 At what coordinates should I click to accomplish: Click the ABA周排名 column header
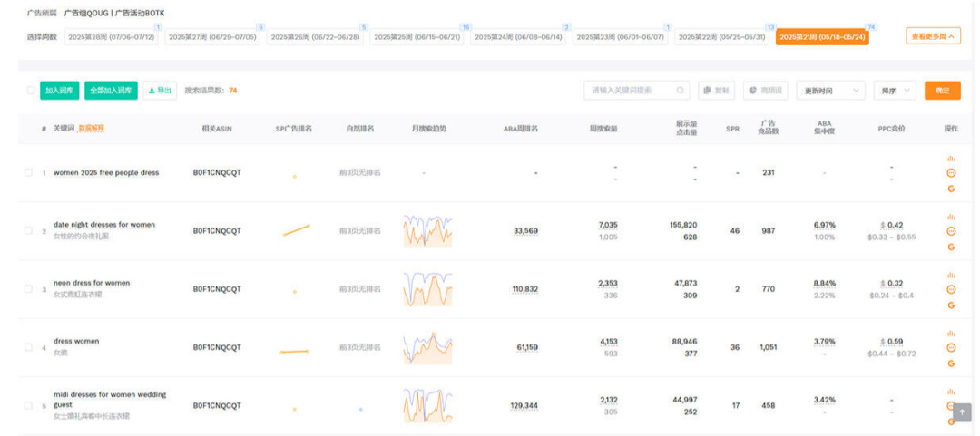click(x=521, y=129)
